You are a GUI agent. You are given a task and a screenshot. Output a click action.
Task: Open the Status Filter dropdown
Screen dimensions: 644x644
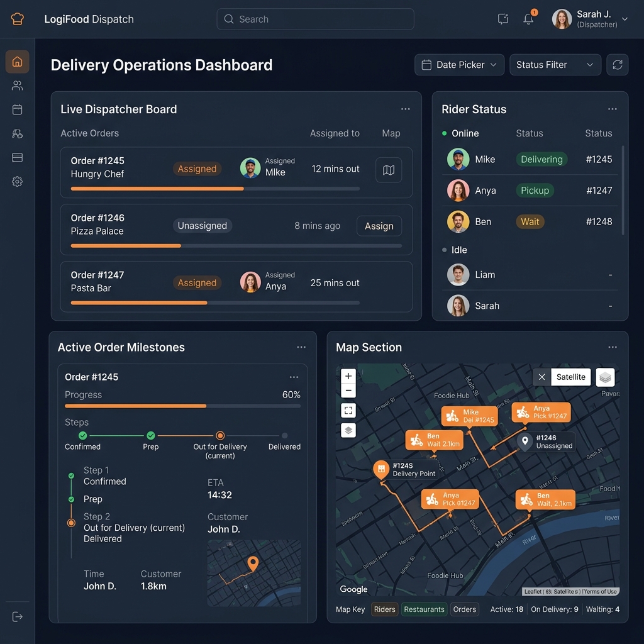pyautogui.click(x=555, y=65)
